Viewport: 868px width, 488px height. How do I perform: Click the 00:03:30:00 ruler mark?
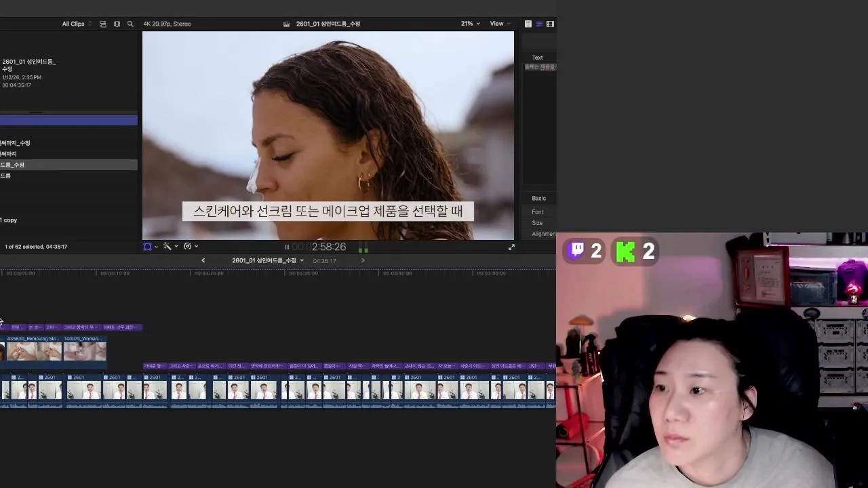(303, 273)
